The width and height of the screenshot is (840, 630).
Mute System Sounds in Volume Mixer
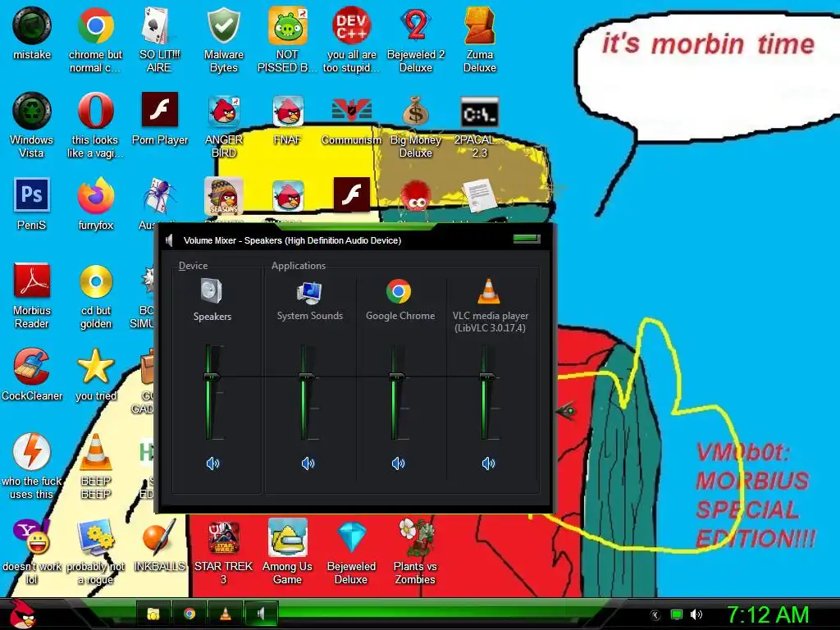click(x=308, y=463)
